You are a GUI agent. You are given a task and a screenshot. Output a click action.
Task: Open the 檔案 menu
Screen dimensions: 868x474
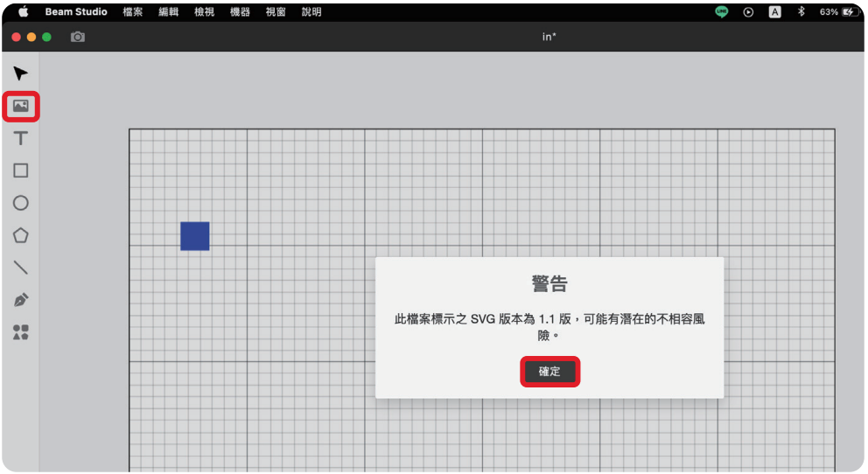[x=133, y=11]
